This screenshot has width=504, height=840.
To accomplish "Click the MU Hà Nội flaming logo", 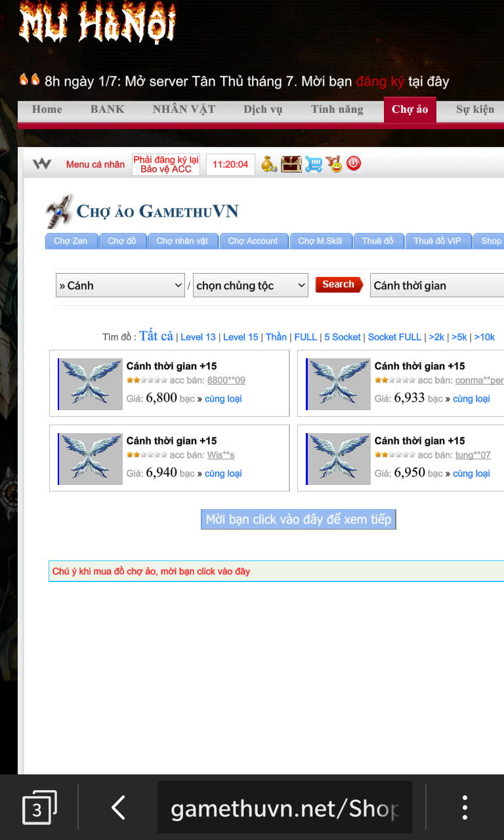I will tap(97, 23).
